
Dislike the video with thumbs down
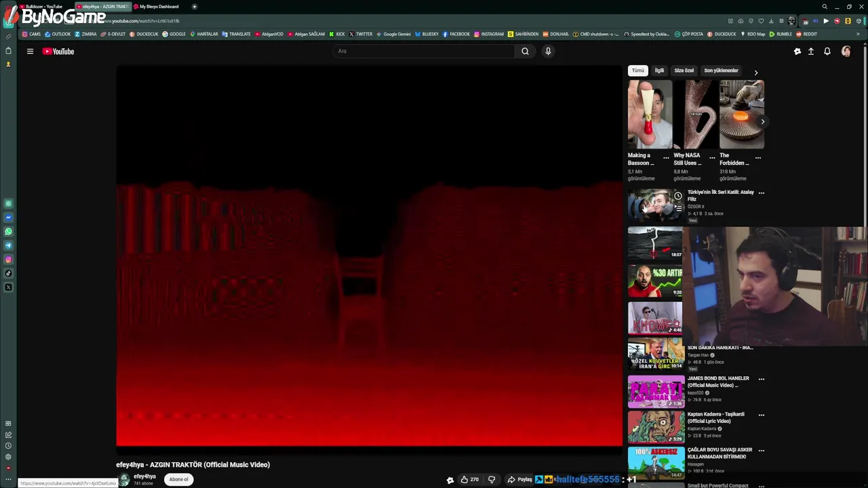coord(492,479)
